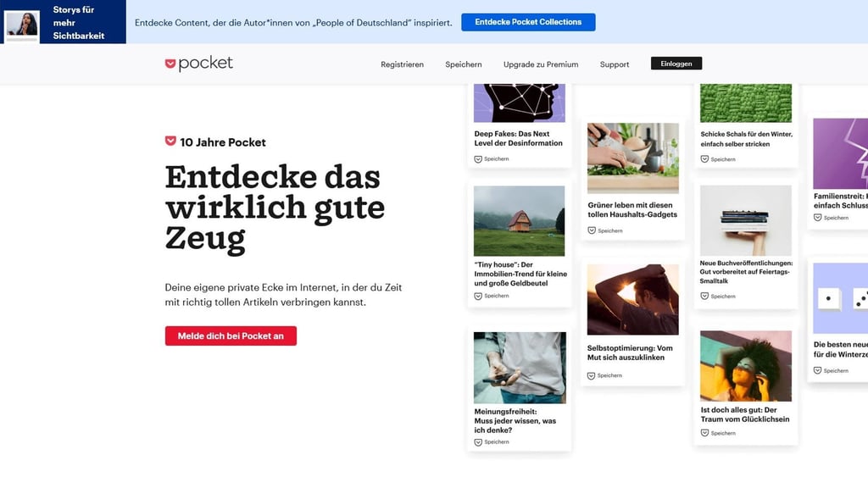Screen dimensions: 868x488
Task: Open the "Tiny house" article thumbnail
Action: (520, 220)
